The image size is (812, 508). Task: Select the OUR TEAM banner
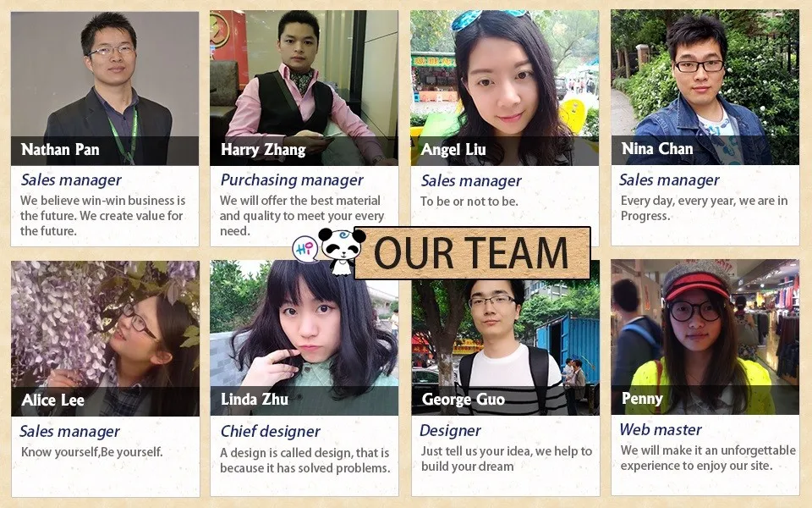pos(472,253)
